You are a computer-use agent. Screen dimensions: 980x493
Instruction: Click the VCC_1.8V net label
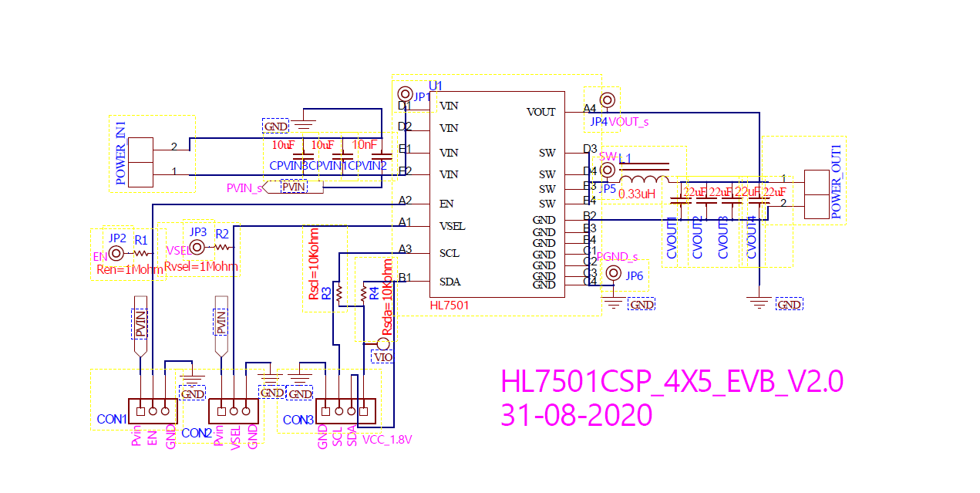387,440
